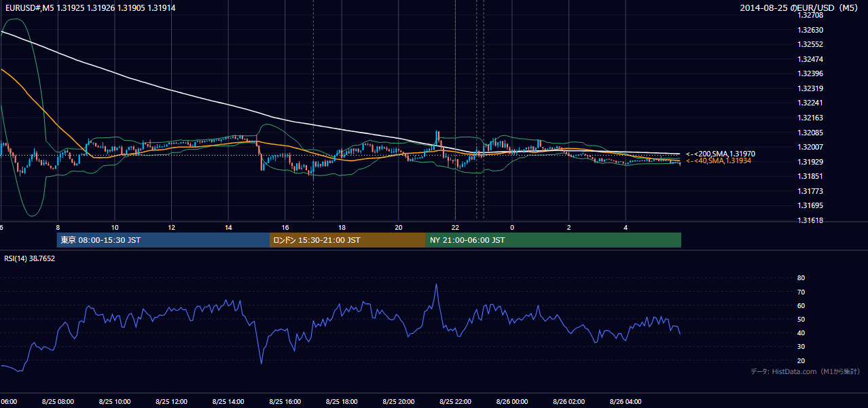Click price axis value 1.32085
868x408 pixels.
(x=810, y=133)
